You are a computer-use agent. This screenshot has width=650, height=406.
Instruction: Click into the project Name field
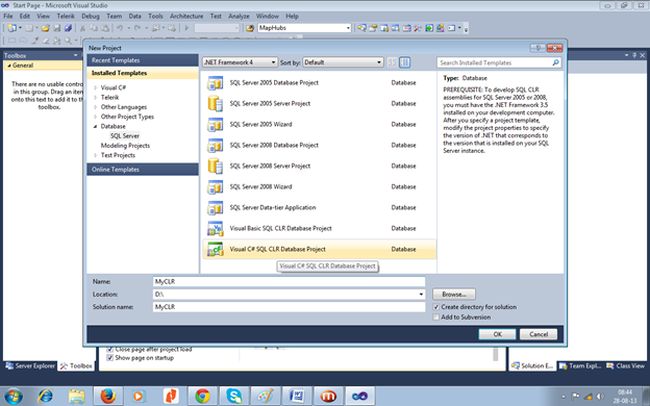(289, 282)
